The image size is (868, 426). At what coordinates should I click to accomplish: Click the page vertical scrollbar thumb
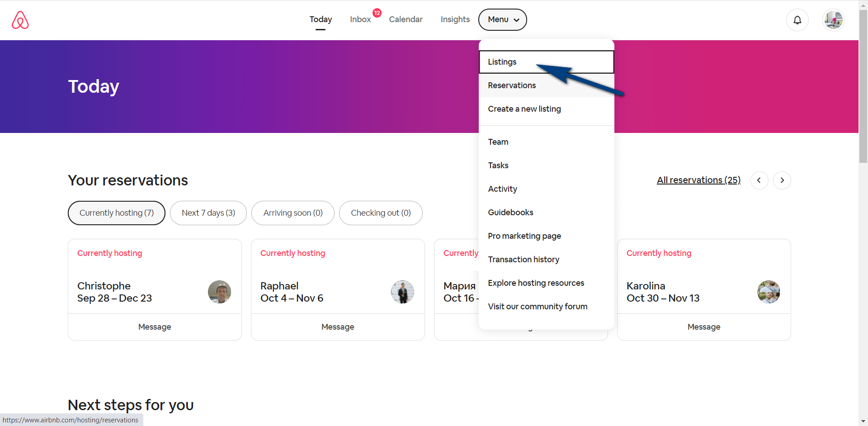(863, 86)
